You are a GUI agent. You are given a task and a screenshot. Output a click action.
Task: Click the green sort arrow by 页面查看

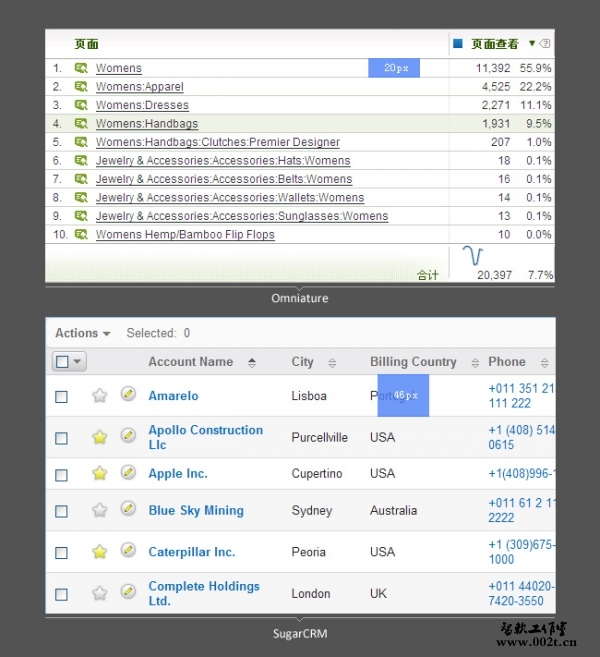pos(532,44)
